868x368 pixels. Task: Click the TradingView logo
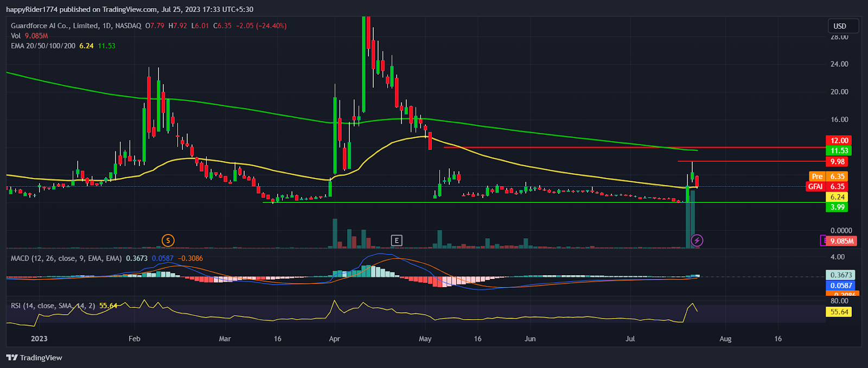click(34, 358)
